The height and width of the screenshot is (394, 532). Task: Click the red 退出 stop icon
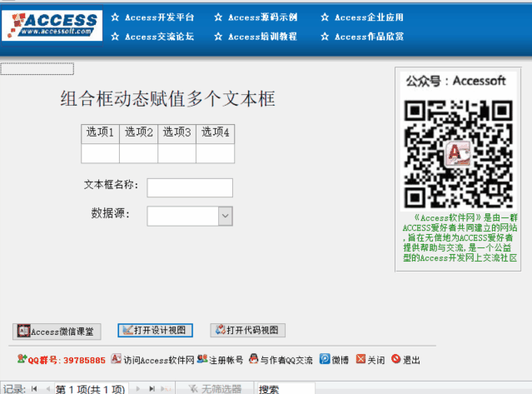pos(396,359)
